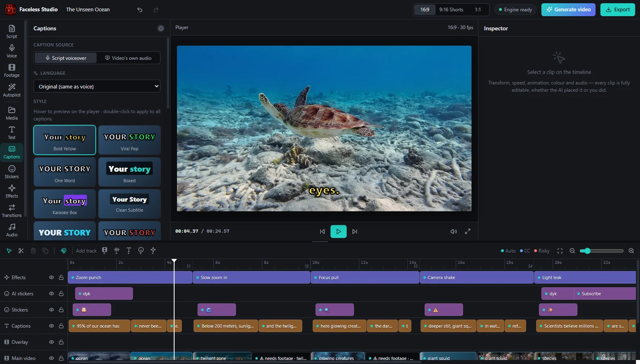Image resolution: width=640 pixels, height=364 pixels.
Task: Hide the Effects track
Action: tap(51, 278)
